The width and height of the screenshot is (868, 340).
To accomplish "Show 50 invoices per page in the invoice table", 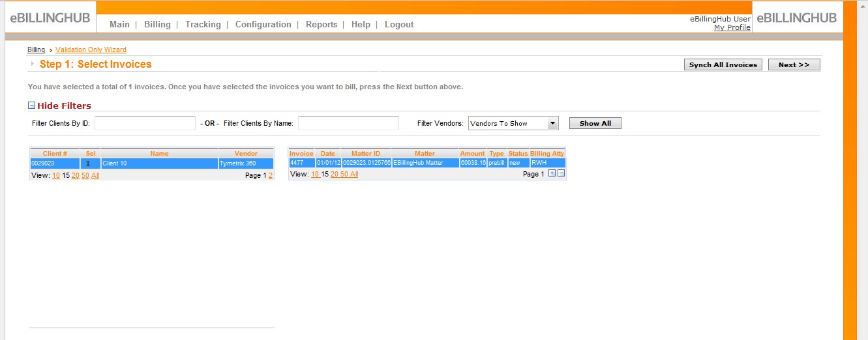I will point(344,175).
